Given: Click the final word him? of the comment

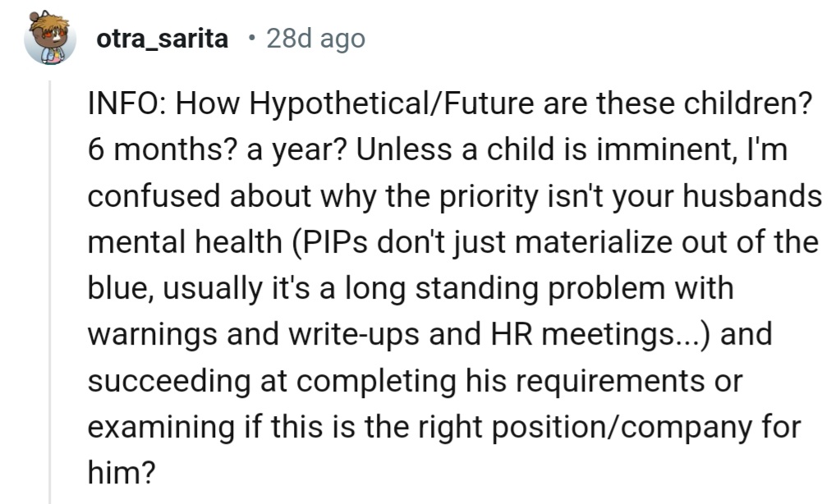Looking at the screenshot, I should [122, 473].
